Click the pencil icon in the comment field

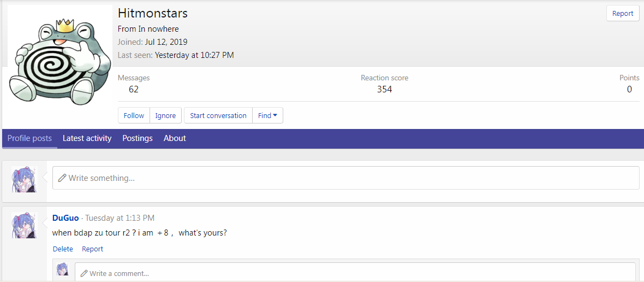click(x=84, y=273)
